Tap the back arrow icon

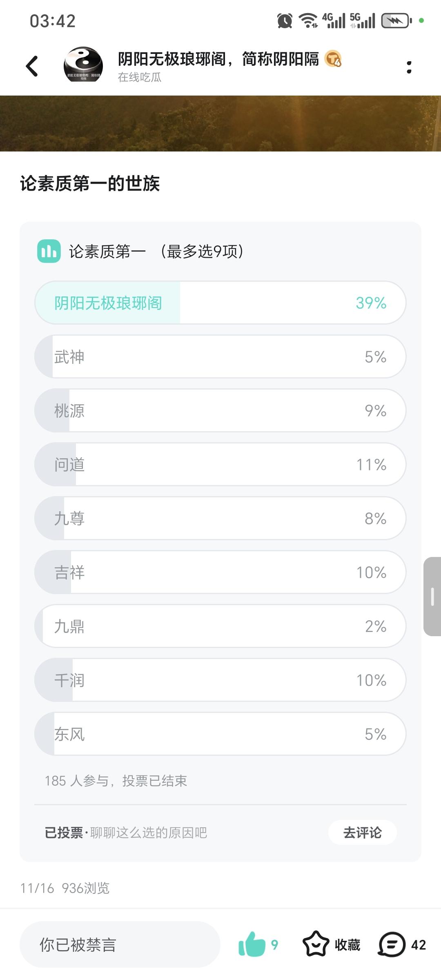click(32, 66)
